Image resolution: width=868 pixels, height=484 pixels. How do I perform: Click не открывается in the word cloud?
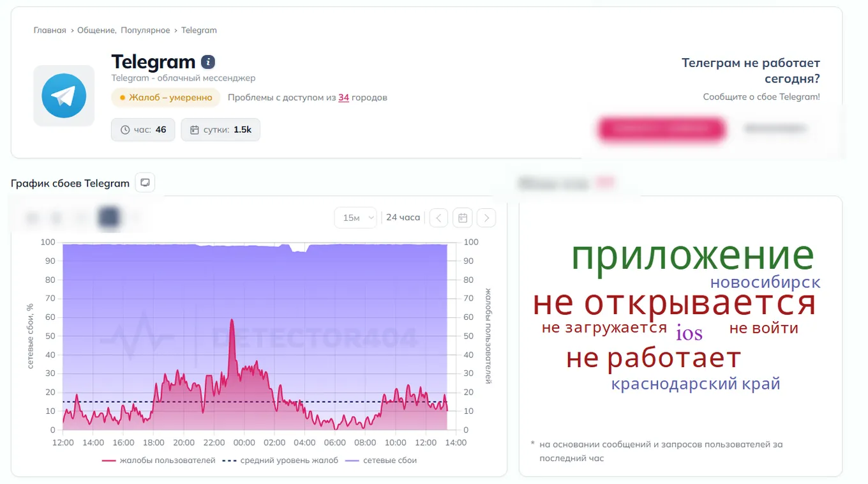tap(675, 303)
